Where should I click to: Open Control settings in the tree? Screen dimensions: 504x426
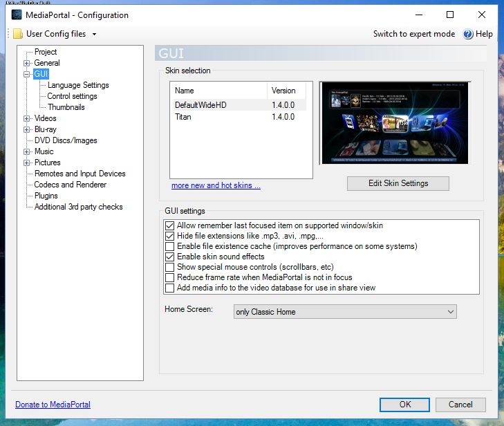click(72, 96)
